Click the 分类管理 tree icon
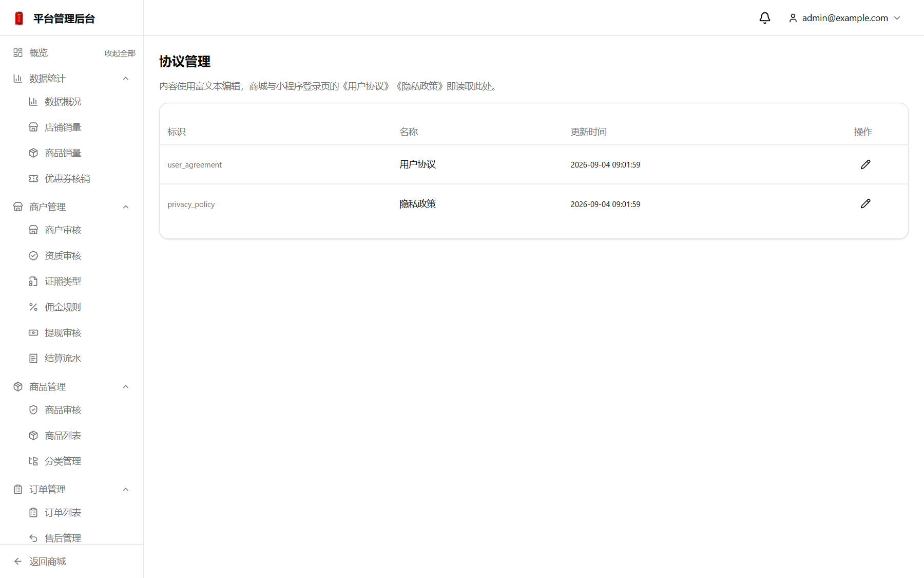 (x=33, y=461)
